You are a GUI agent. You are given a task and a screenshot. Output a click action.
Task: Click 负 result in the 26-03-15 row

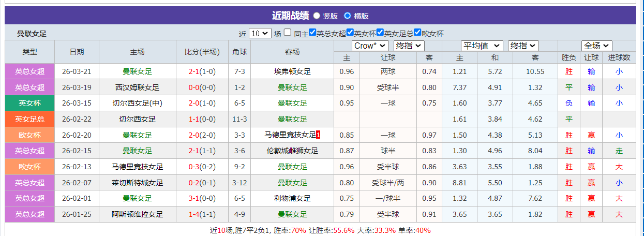[x=569, y=103]
